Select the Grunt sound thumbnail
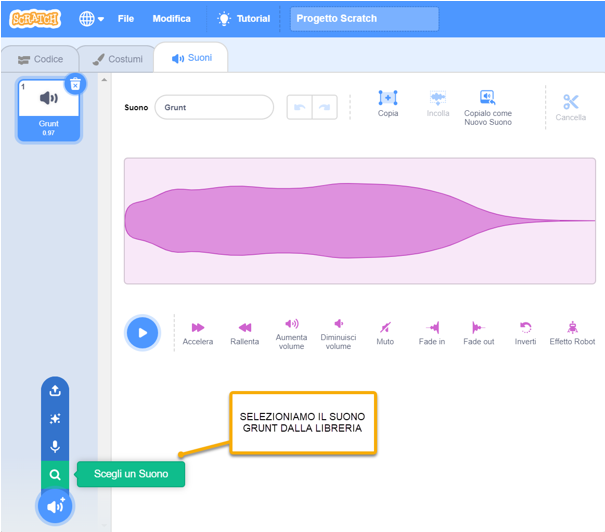 coord(49,110)
